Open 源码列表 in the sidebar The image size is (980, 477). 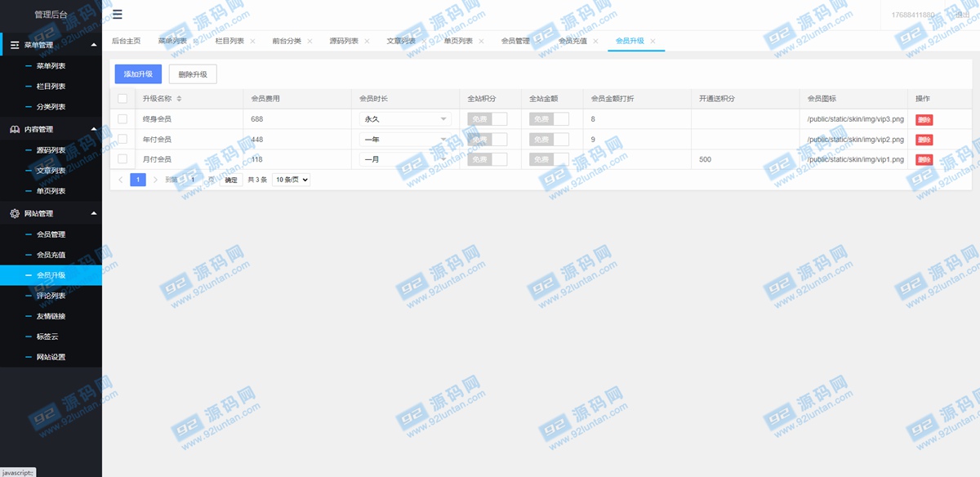pos(51,150)
